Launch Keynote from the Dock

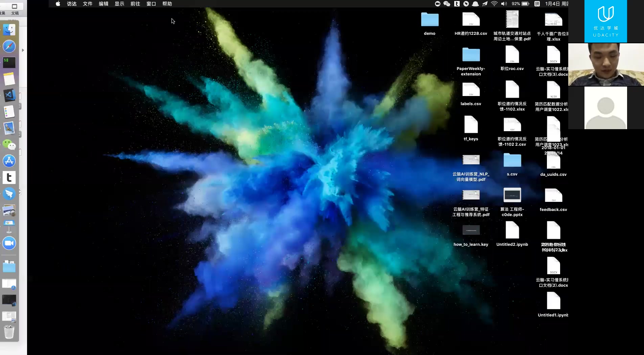pos(9,227)
